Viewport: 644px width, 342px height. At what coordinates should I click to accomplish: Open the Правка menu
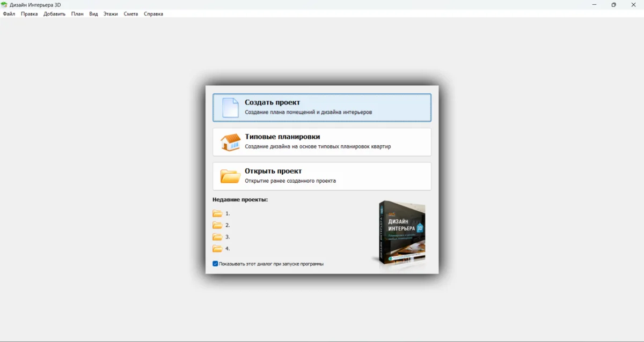point(30,14)
